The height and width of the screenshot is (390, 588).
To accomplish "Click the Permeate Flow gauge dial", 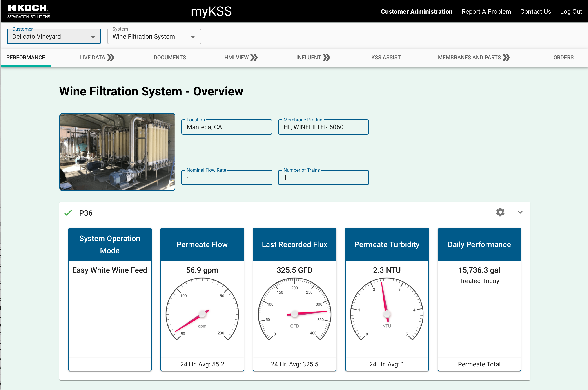I will (202, 309).
